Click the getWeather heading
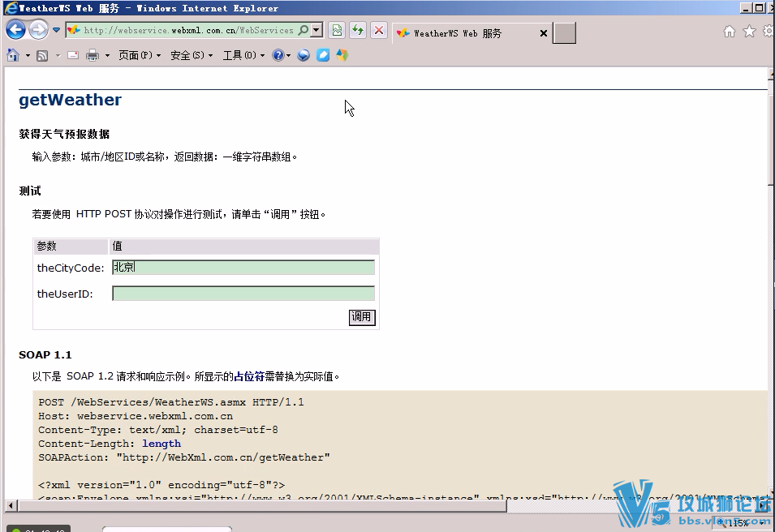775x532 pixels. tap(70, 100)
